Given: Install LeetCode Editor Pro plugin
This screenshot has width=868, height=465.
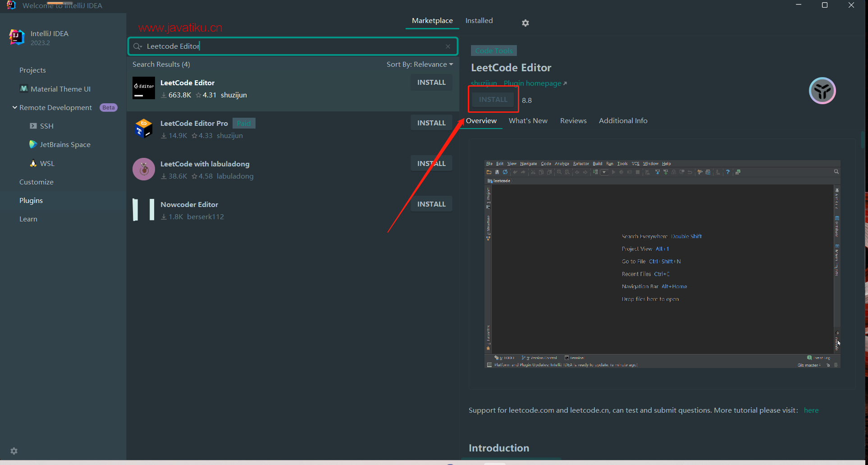Looking at the screenshot, I should 431,123.
